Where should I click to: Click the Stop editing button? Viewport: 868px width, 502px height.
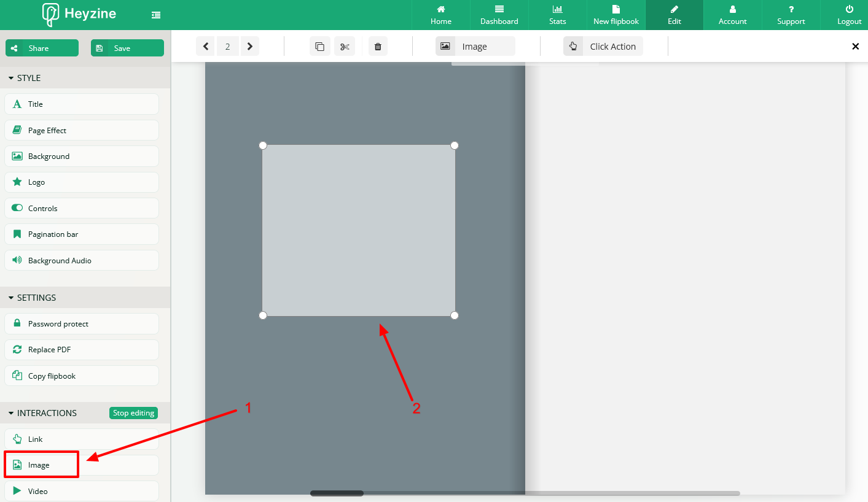click(x=133, y=413)
